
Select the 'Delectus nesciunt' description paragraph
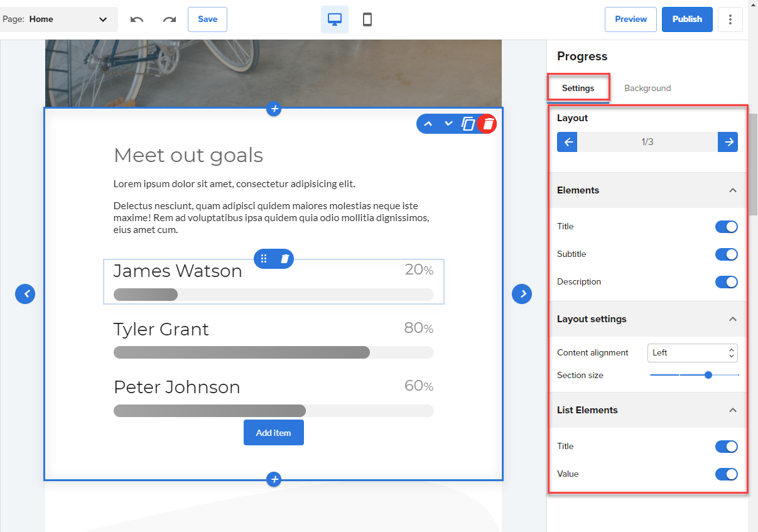[x=271, y=218]
